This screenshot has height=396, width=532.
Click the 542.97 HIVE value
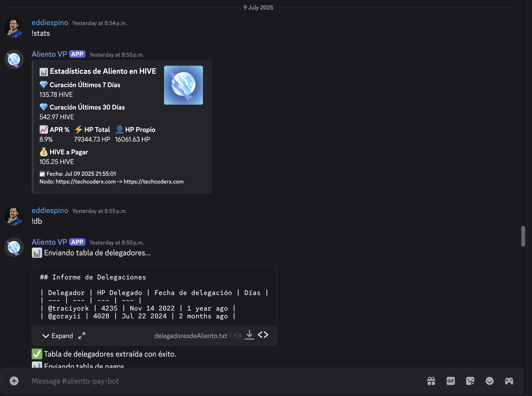click(x=57, y=117)
